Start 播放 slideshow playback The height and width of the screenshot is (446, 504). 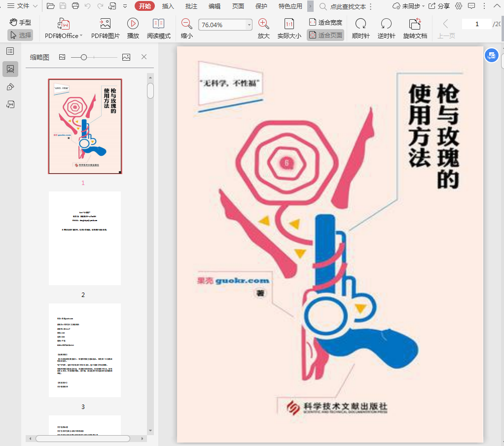pos(133,28)
